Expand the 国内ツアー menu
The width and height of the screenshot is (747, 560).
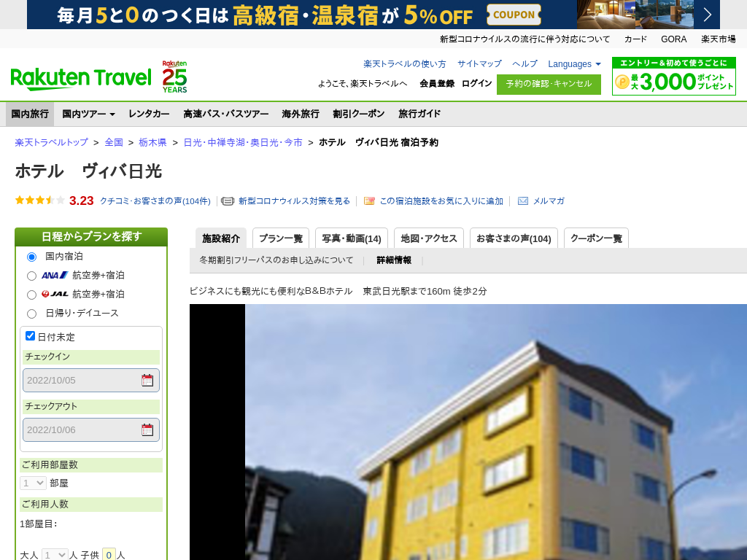88,114
